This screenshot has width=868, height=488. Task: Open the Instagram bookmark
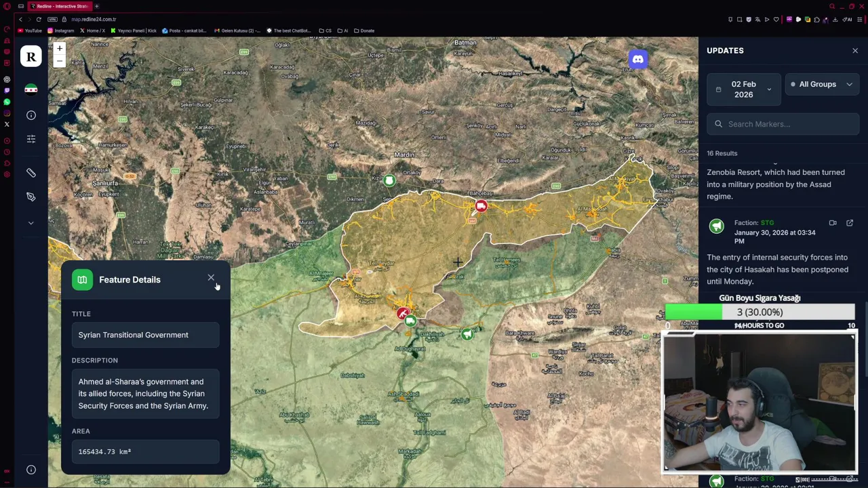61,30
